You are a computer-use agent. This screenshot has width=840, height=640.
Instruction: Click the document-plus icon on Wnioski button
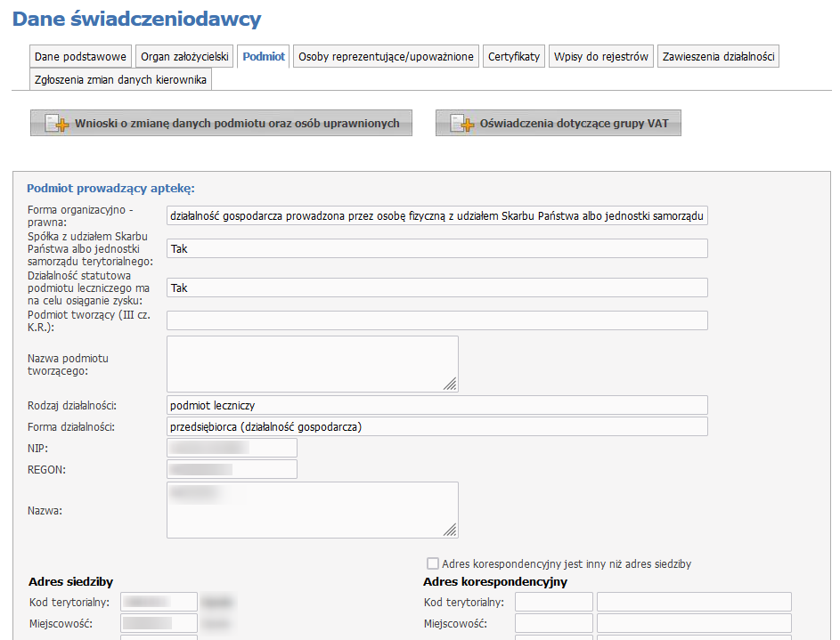(56, 124)
